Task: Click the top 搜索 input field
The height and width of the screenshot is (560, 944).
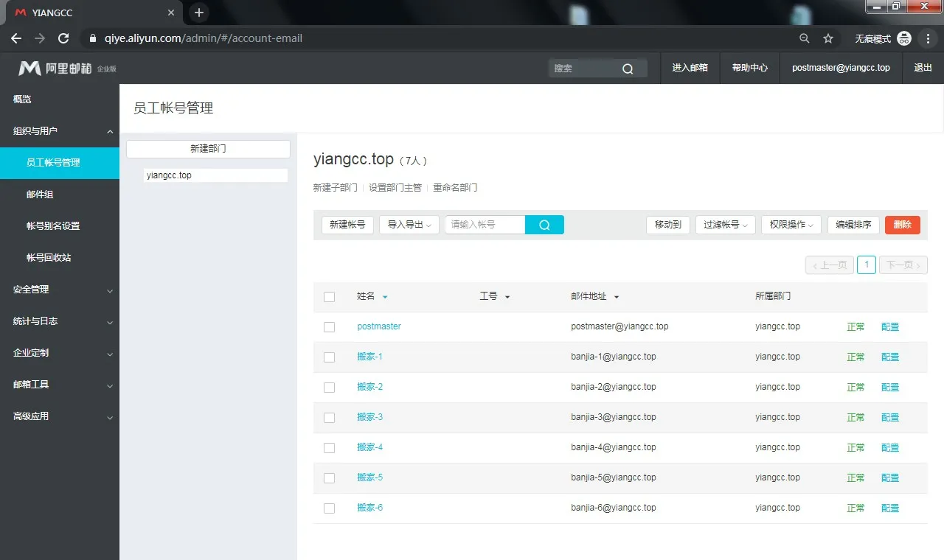Action: click(x=584, y=69)
